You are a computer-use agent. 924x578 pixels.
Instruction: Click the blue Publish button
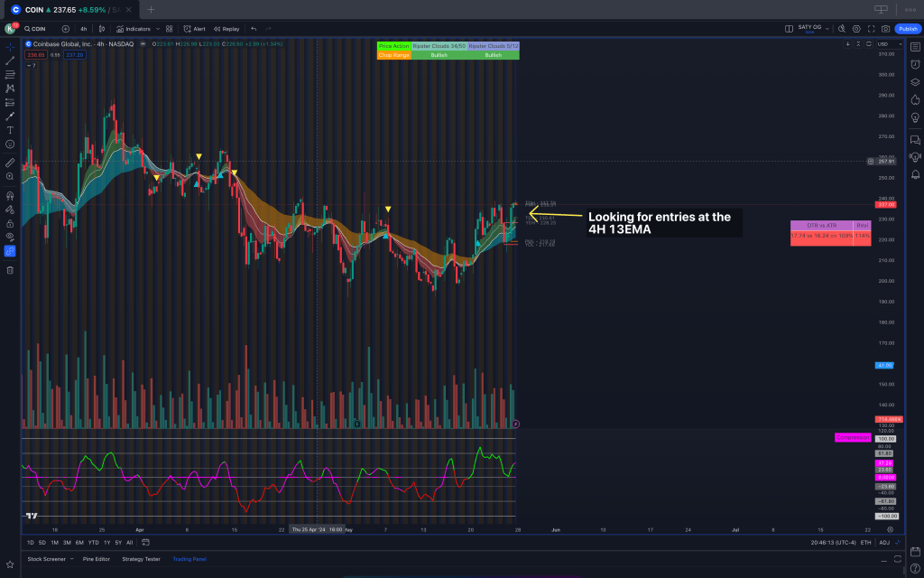pyautogui.click(x=907, y=29)
